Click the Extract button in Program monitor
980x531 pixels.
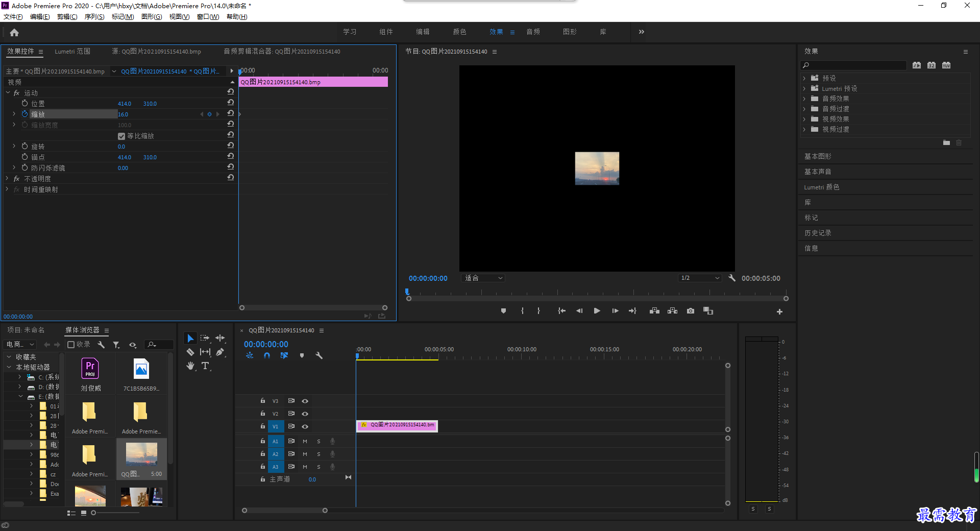pos(672,311)
